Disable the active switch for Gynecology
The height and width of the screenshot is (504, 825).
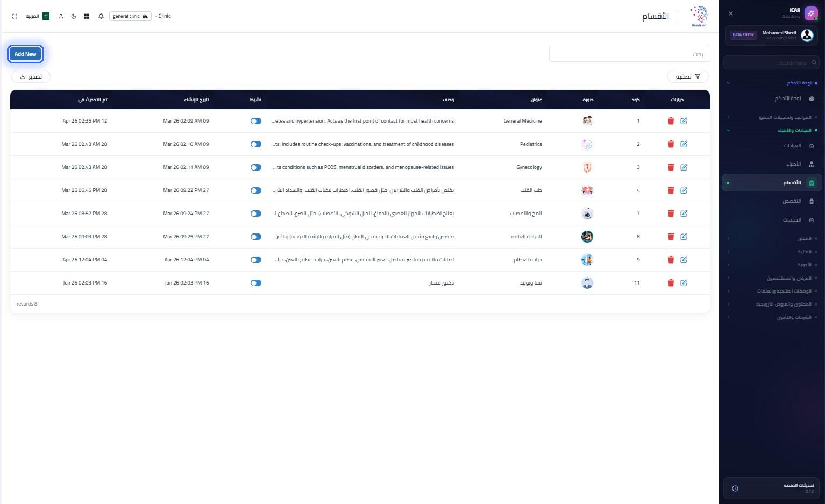tap(256, 167)
